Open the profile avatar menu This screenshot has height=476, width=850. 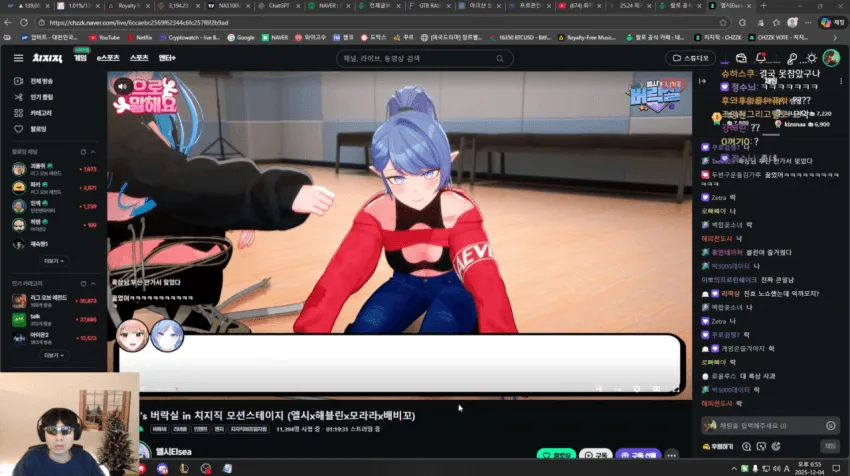pos(831,57)
